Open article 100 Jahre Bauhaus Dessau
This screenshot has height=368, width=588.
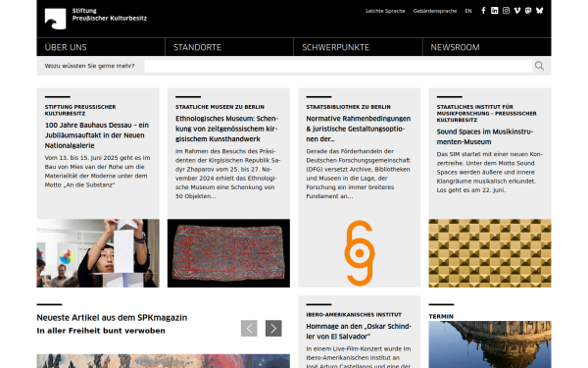coord(97,135)
